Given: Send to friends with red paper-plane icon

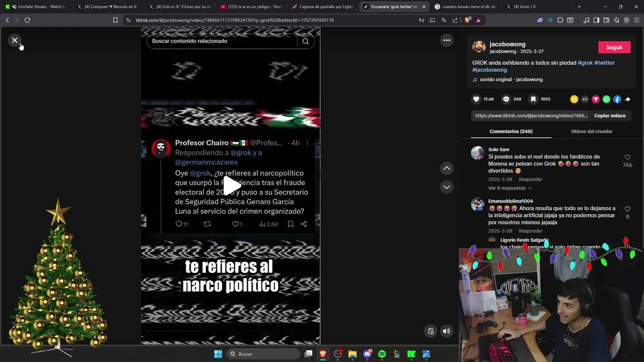Looking at the screenshot, I should pyautogui.click(x=596, y=100).
